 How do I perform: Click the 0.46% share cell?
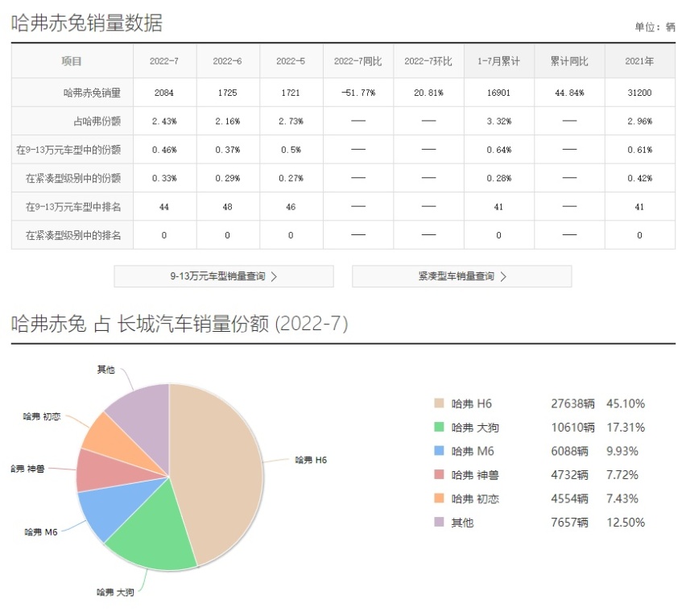pyautogui.click(x=164, y=150)
